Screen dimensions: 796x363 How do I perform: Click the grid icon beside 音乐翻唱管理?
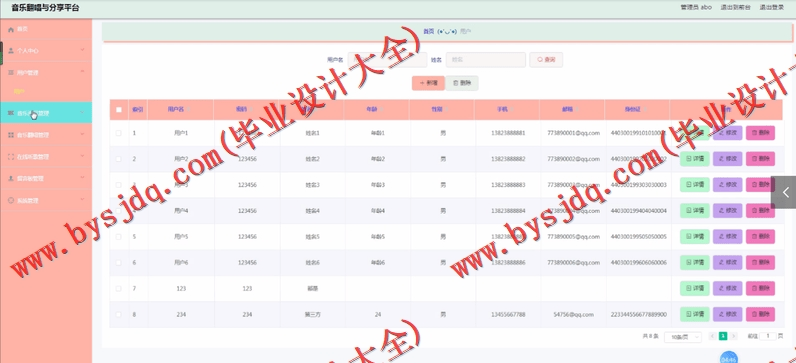point(11,135)
